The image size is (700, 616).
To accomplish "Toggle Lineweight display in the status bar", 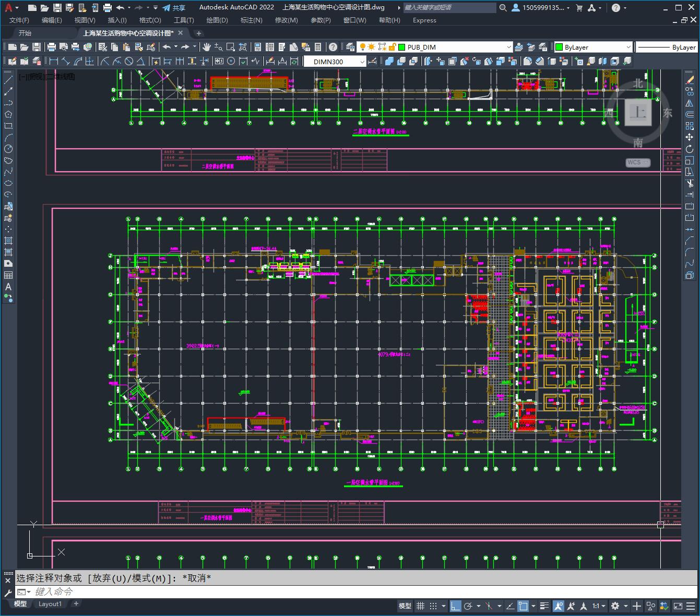I will click(x=545, y=606).
